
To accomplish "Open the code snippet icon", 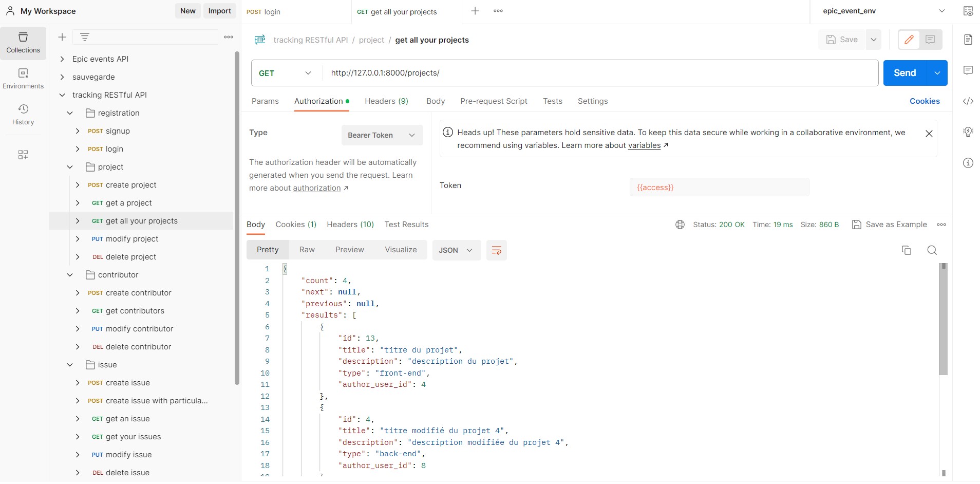I will coord(968,101).
